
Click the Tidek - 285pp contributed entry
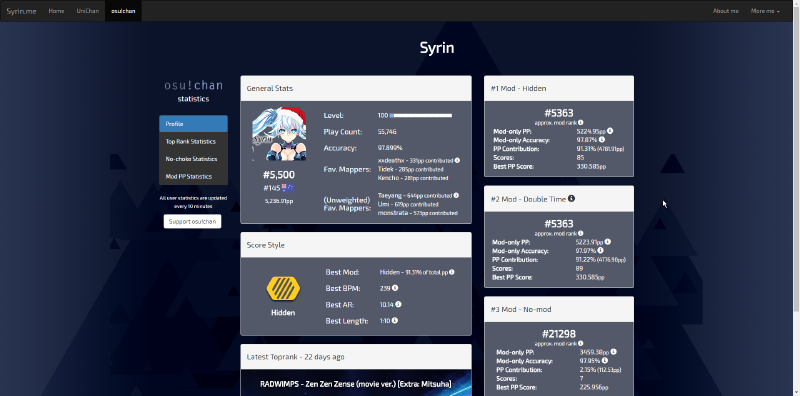pos(411,169)
